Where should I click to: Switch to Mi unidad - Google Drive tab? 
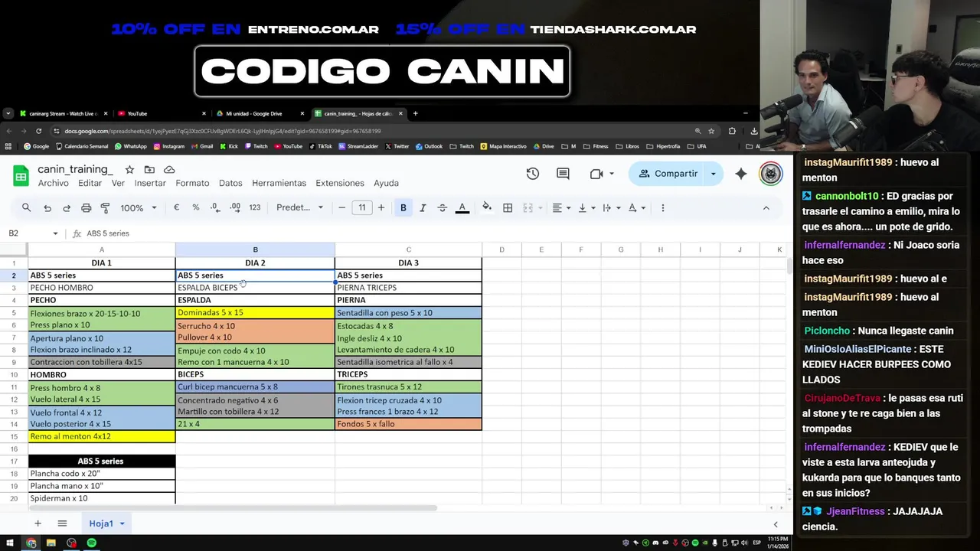pyautogui.click(x=258, y=113)
